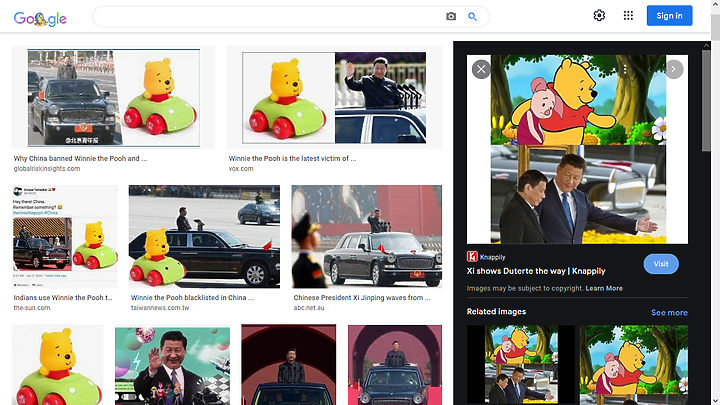Click the preview panel scrollbar thumb
The width and height of the screenshot is (720, 405).
(706, 100)
